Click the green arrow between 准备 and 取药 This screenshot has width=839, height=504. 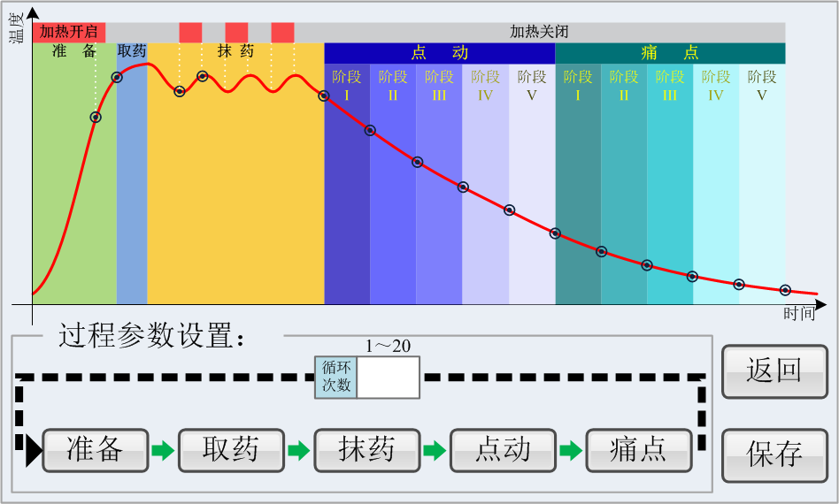click(x=162, y=450)
